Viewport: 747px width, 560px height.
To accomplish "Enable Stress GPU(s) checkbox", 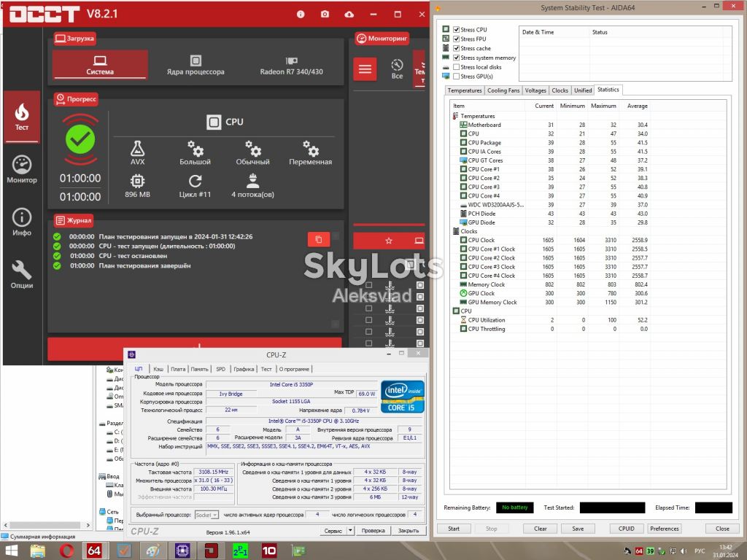I will click(457, 76).
